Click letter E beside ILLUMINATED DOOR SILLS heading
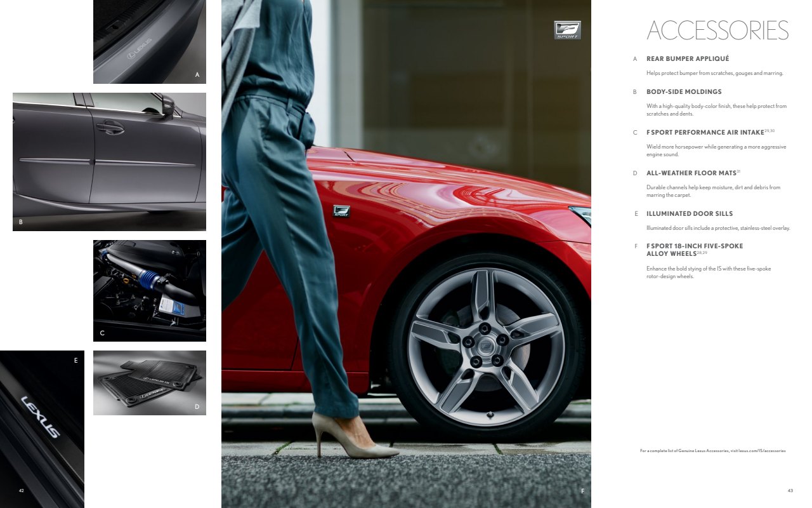This screenshot has height=508, width=812. pyautogui.click(x=636, y=214)
